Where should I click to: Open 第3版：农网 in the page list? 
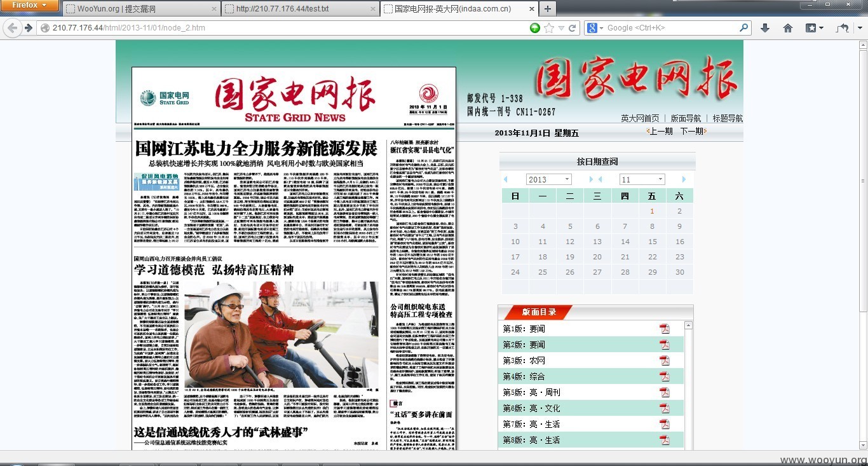point(524,360)
